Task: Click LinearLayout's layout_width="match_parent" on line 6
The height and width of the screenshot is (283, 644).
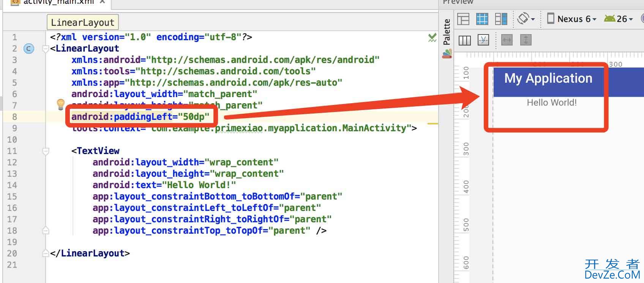Action: (164, 94)
